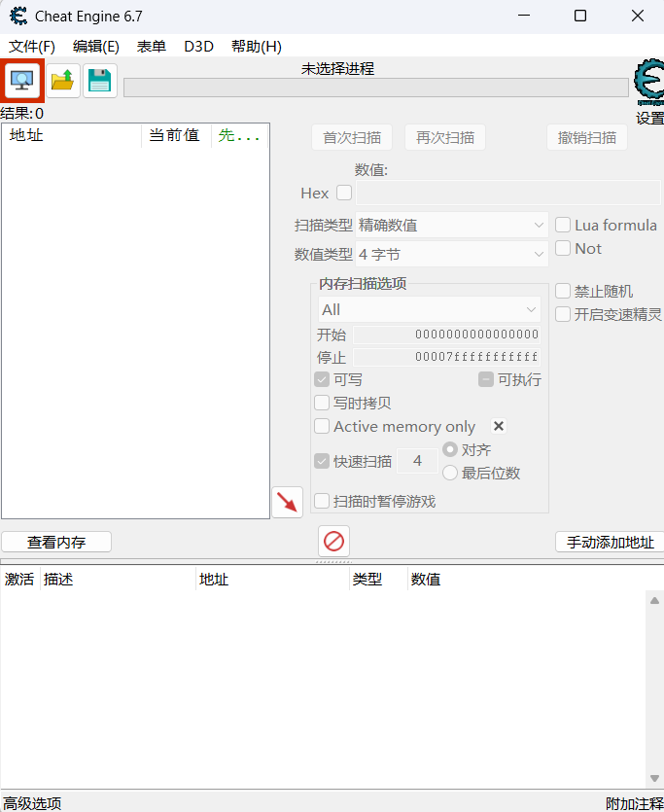Click the 停止 address field
664x812 pixels.
click(x=446, y=357)
